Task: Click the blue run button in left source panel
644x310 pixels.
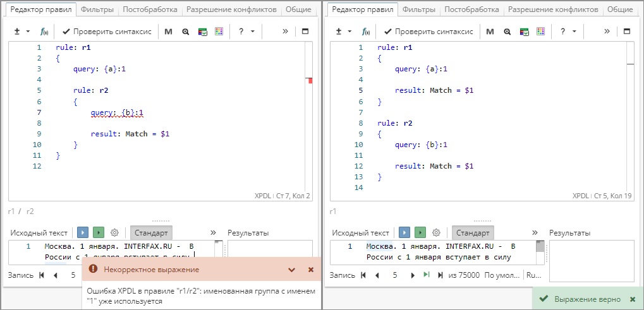Action: 83,233
